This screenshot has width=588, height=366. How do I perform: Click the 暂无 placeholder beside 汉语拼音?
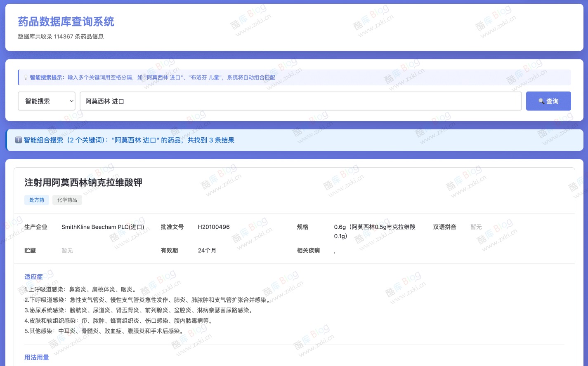pyautogui.click(x=476, y=227)
